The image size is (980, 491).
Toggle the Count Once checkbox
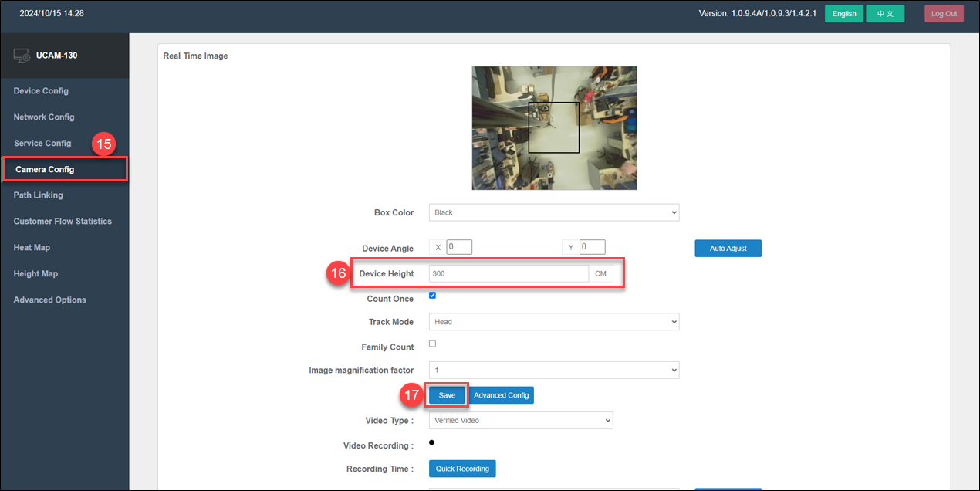[x=432, y=296]
